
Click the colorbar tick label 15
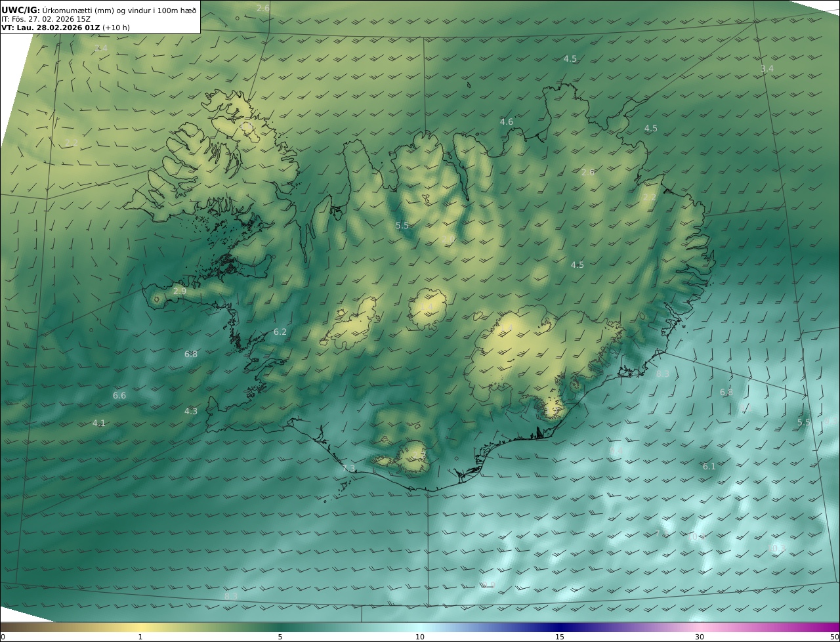[x=560, y=637]
